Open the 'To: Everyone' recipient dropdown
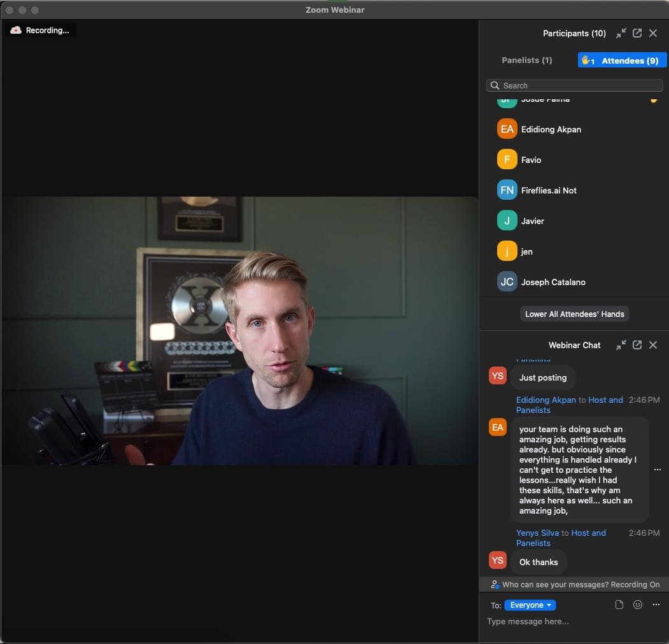The height and width of the screenshot is (644, 669). coord(530,605)
